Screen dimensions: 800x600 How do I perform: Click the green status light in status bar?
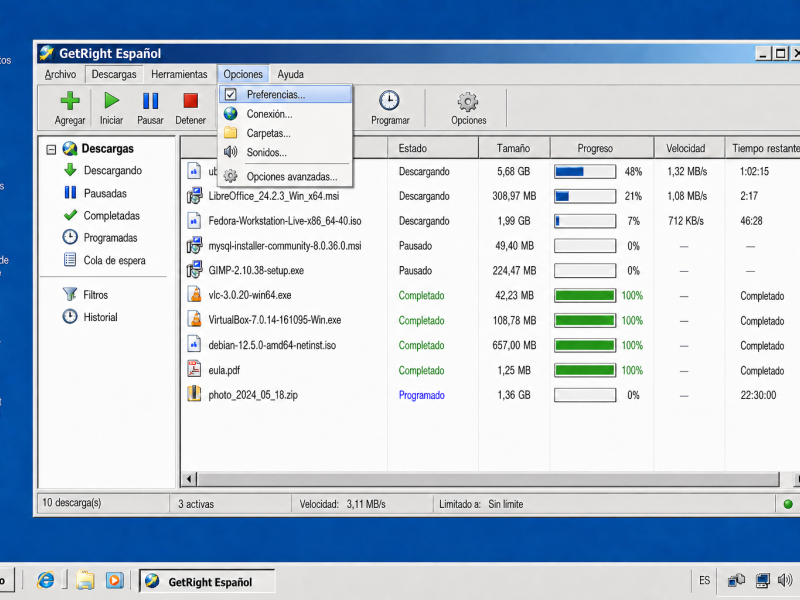click(x=788, y=504)
